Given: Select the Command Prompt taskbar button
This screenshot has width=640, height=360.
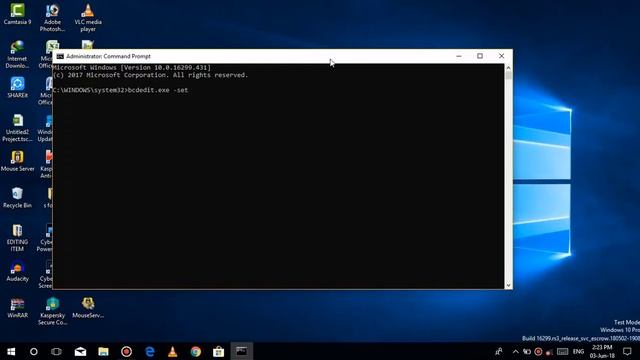Looking at the screenshot, I should click(241, 351).
